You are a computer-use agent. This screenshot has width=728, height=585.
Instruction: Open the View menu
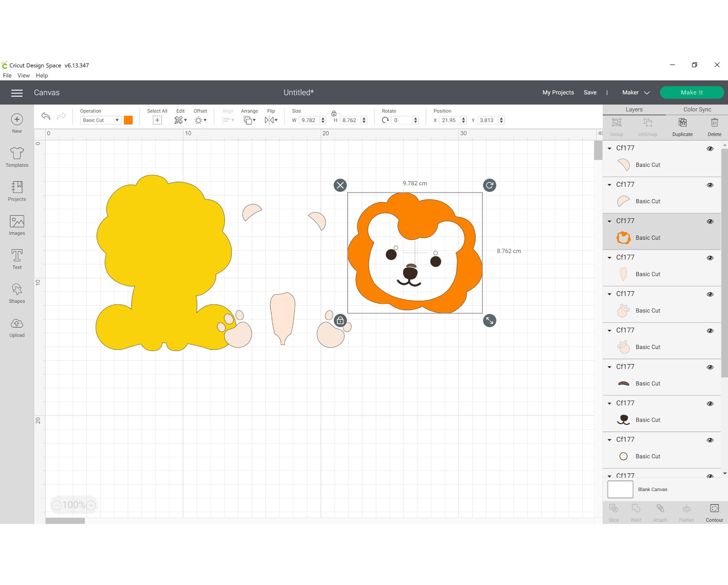point(23,75)
